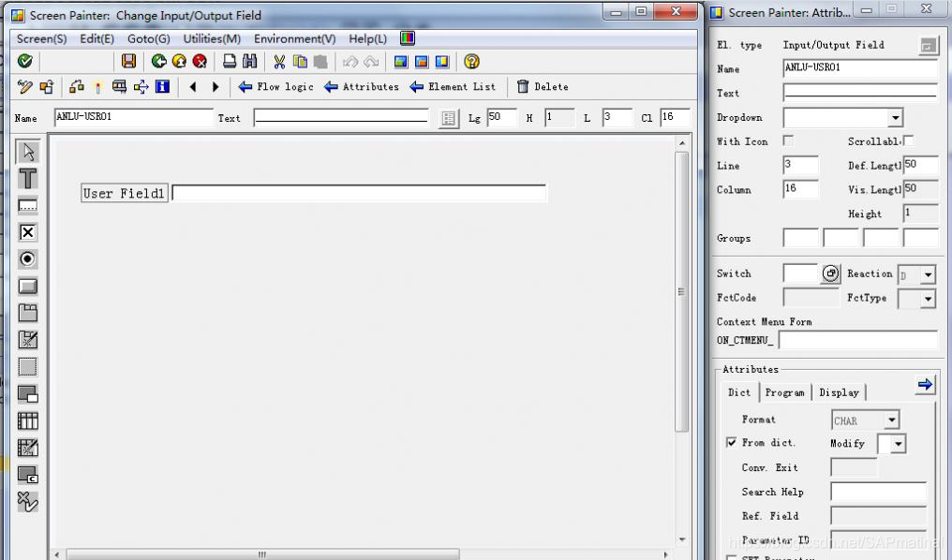This screenshot has width=952, height=560.
Task: Click the green Back arrow icon
Action: coord(159,61)
